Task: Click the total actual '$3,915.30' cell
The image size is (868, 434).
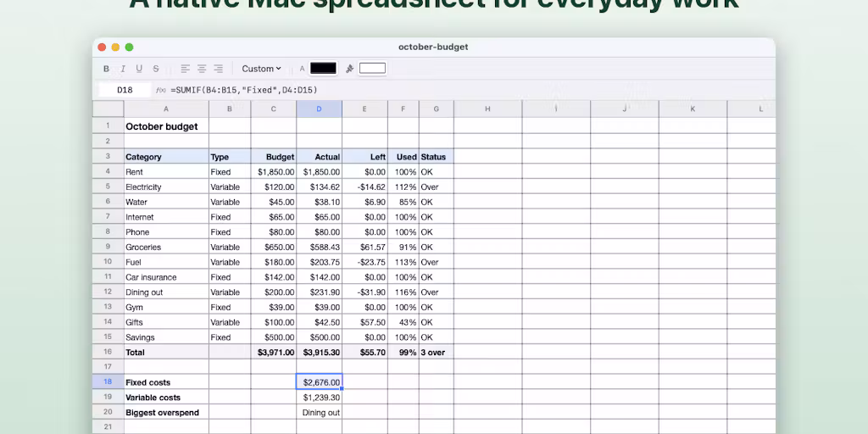Action: pyautogui.click(x=319, y=352)
